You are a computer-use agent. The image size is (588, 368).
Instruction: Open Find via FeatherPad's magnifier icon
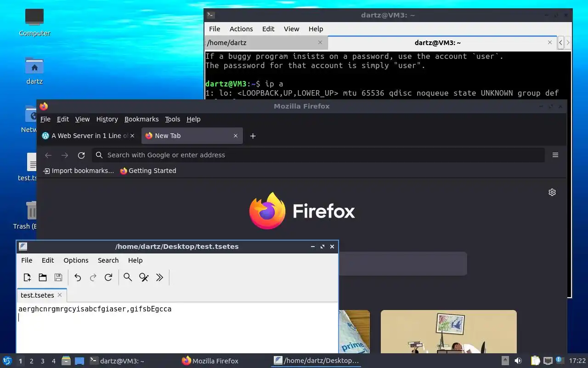point(128,277)
